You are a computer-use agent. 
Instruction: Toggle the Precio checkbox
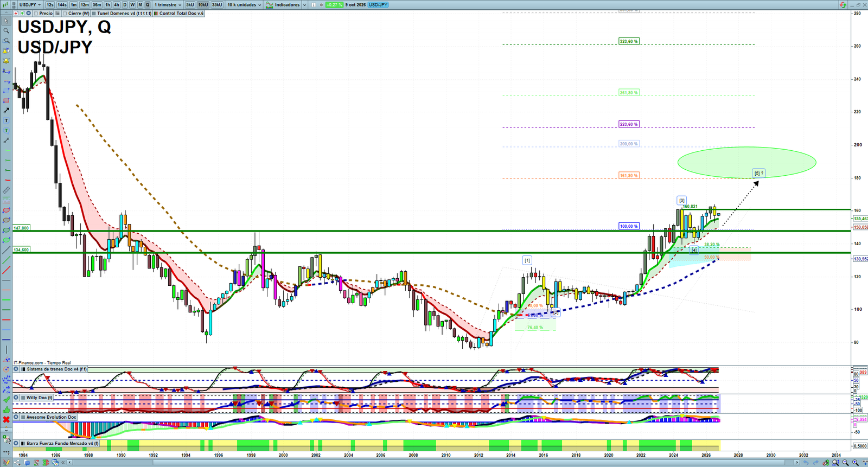tap(36, 14)
